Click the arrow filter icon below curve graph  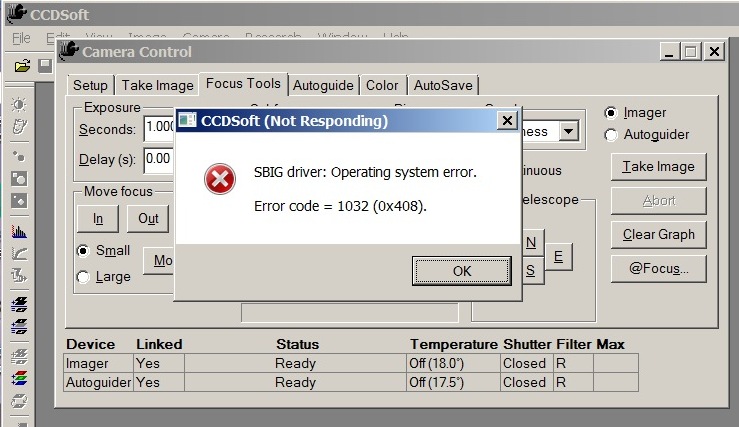click(19, 275)
